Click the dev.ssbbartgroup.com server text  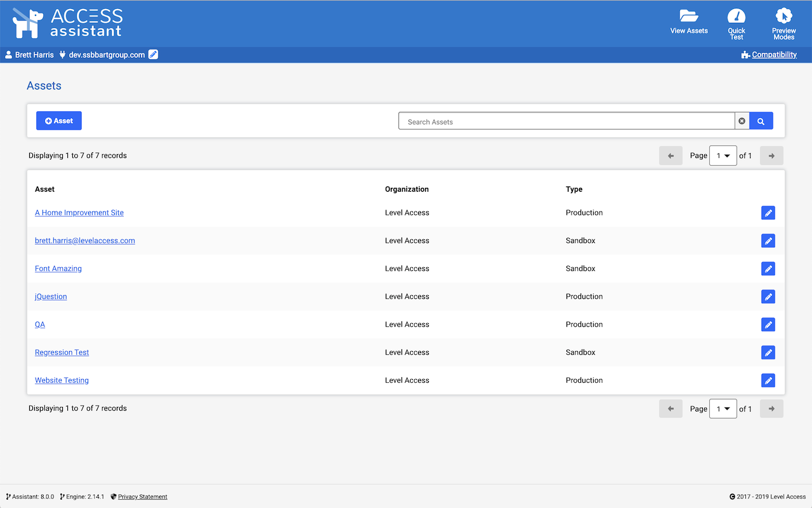coord(107,55)
